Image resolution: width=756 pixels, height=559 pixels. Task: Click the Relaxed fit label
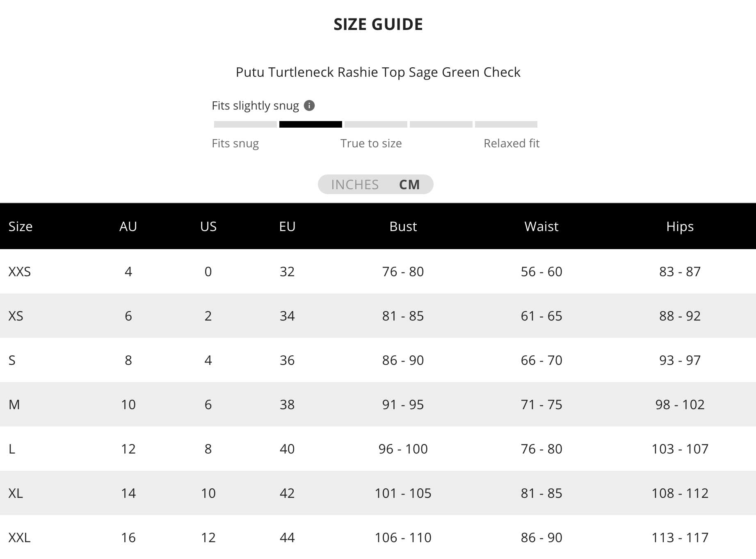[511, 144]
